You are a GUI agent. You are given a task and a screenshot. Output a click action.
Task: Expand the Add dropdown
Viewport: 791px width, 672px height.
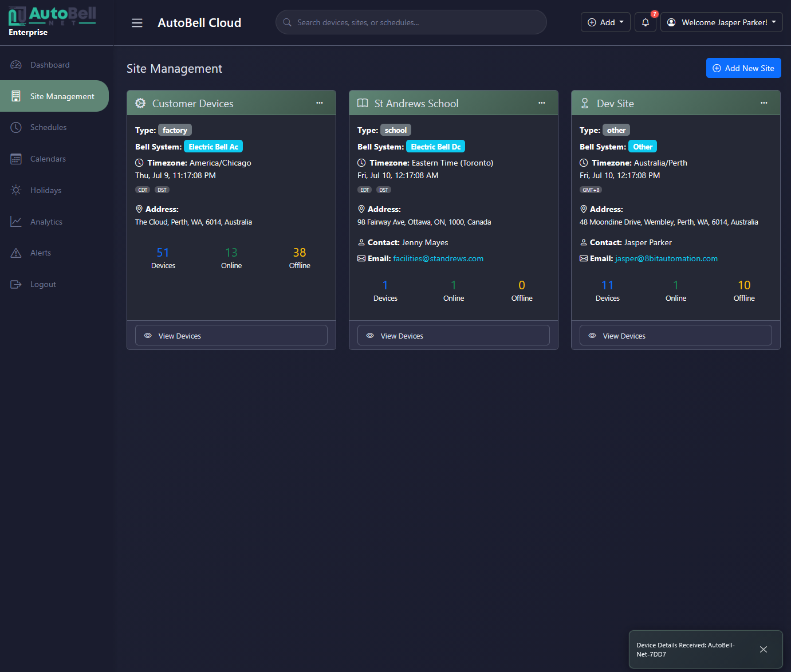click(605, 22)
